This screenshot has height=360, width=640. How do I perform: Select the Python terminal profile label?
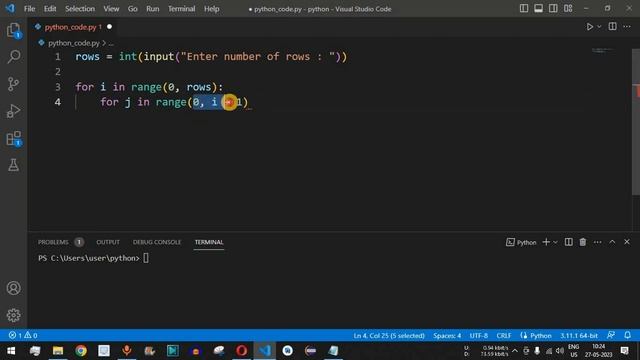(521, 242)
